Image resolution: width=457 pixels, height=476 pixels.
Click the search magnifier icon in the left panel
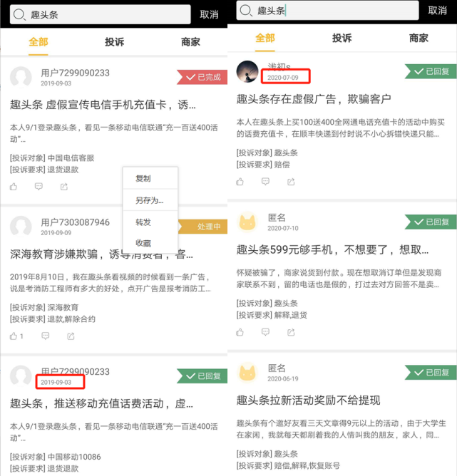click(x=19, y=14)
